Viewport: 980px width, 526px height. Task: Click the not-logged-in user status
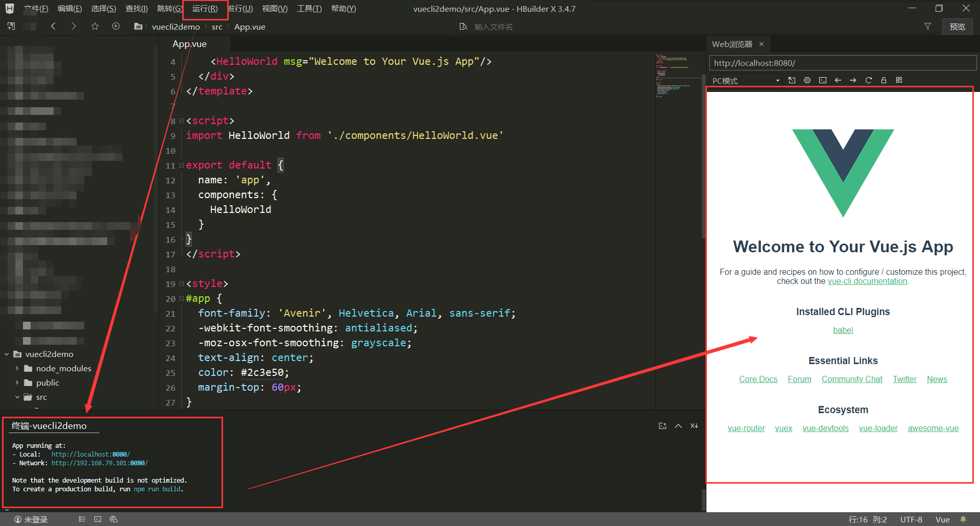(x=31, y=519)
